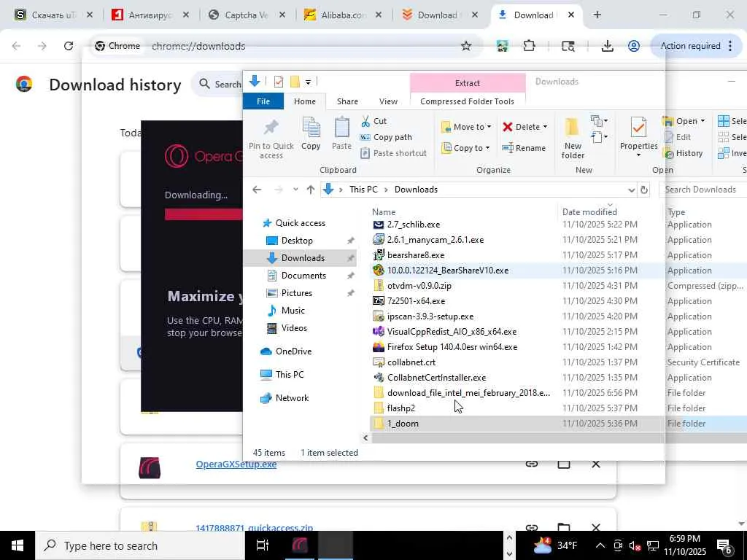Bookmark this page with star icon

tap(466, 46)
